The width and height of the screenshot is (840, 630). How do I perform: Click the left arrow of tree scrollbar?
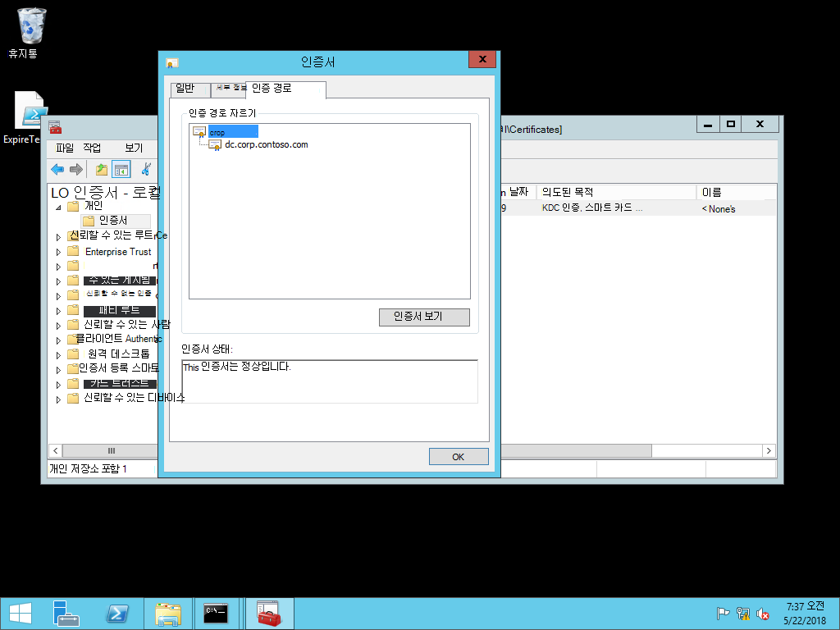click(55, 450)
